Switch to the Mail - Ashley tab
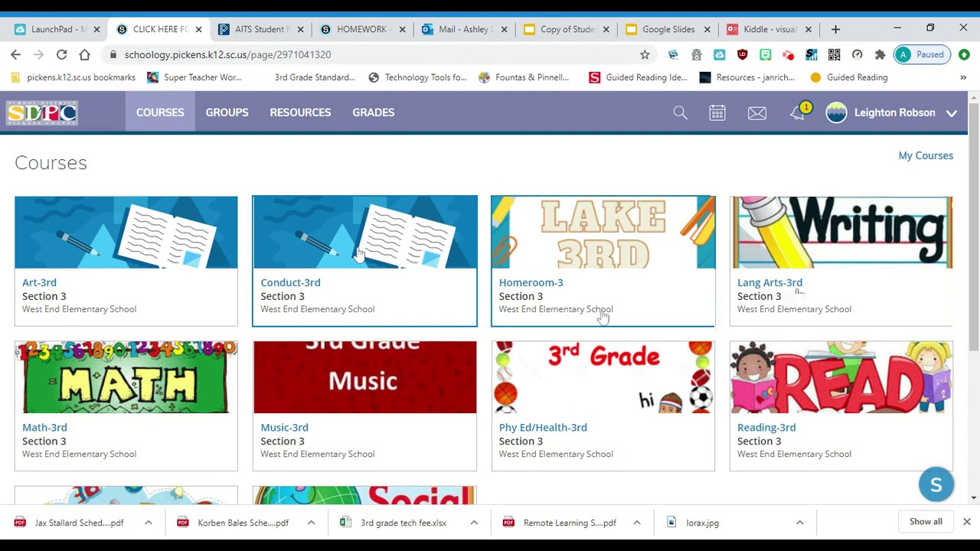Viewport: 980px width, 551px height. click(463, 29)
